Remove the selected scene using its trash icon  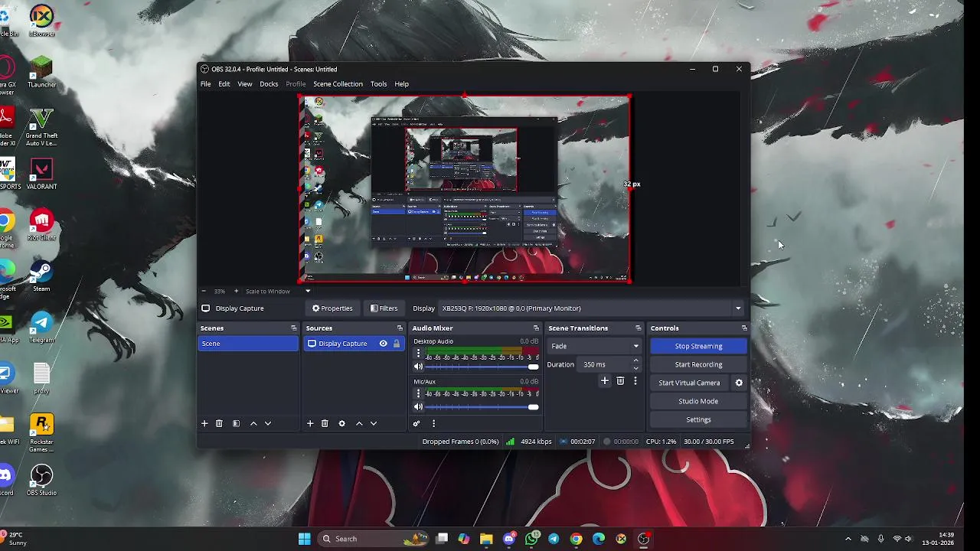tap(219, 423)
